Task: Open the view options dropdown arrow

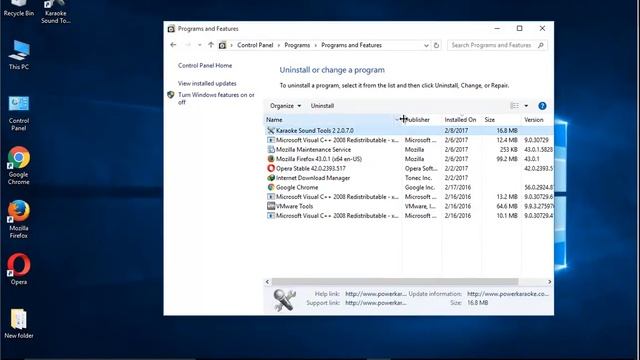Action: pyautogui.click(x=526, y=106)
